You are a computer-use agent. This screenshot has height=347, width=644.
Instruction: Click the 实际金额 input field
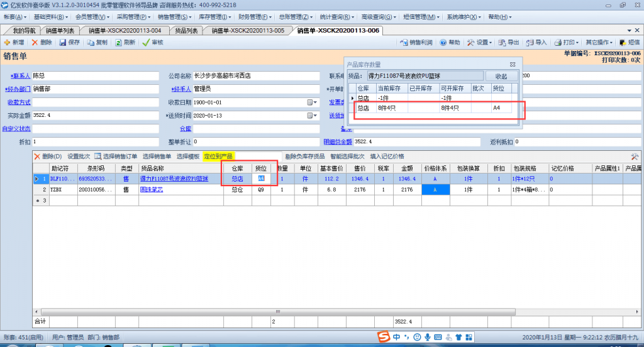click(96, 116)
